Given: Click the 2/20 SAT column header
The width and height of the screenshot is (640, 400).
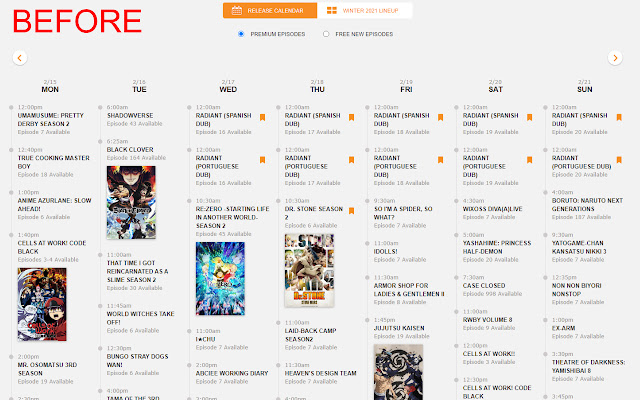Looking at the screenshot, I should point(496,86).
